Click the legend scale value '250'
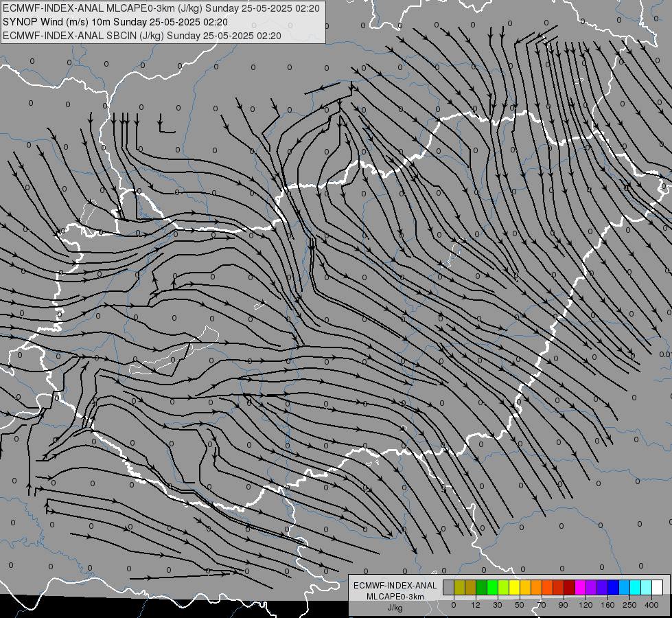This screenshot has height=618, width=672. point(629,605)
